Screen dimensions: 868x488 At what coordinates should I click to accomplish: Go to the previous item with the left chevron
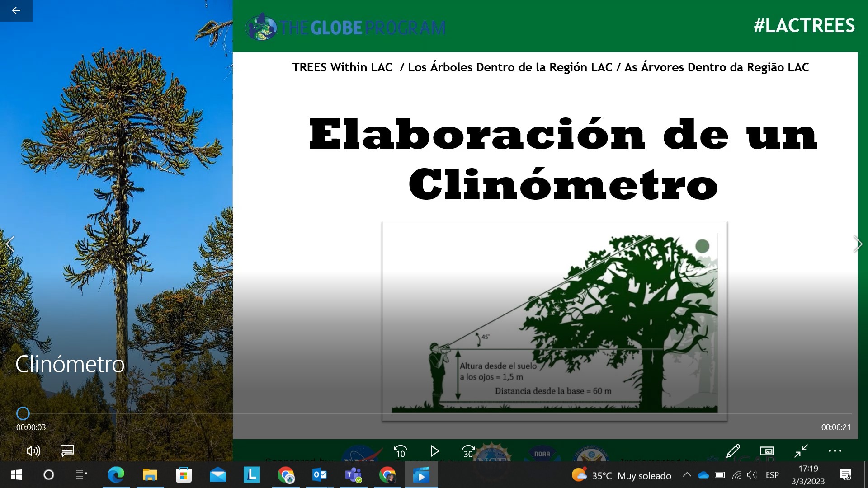tap(10, 244)
